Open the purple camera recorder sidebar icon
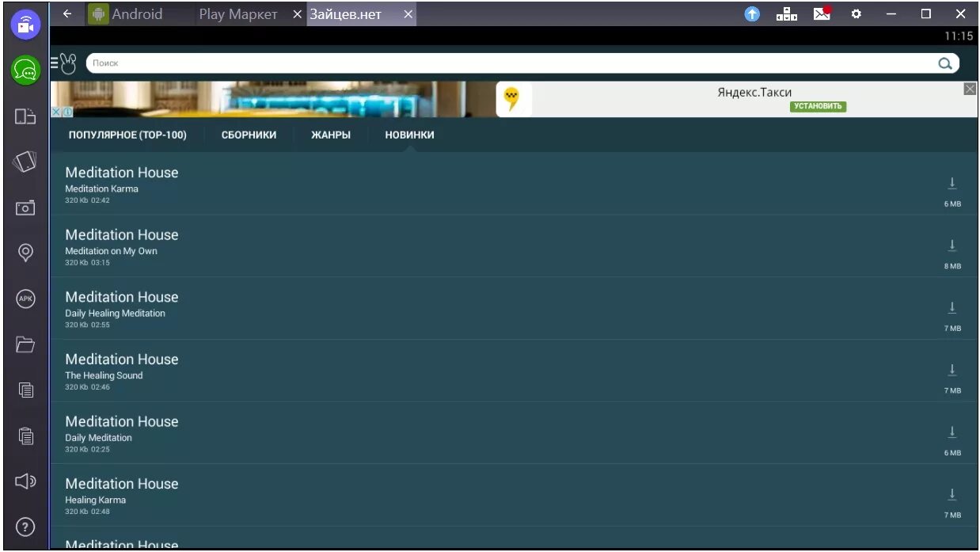This screenshot has width=980, height=552. point(25,24)
